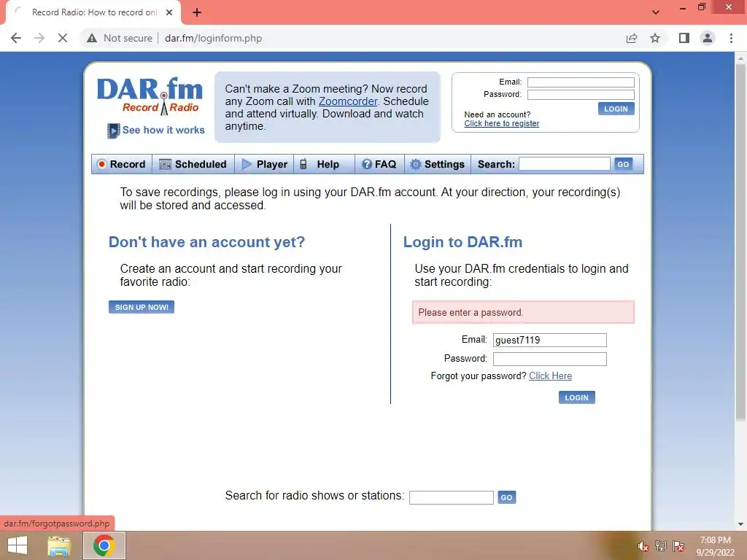Open the Windows Start button
The image size is (747, 560).
pos(18,545)
